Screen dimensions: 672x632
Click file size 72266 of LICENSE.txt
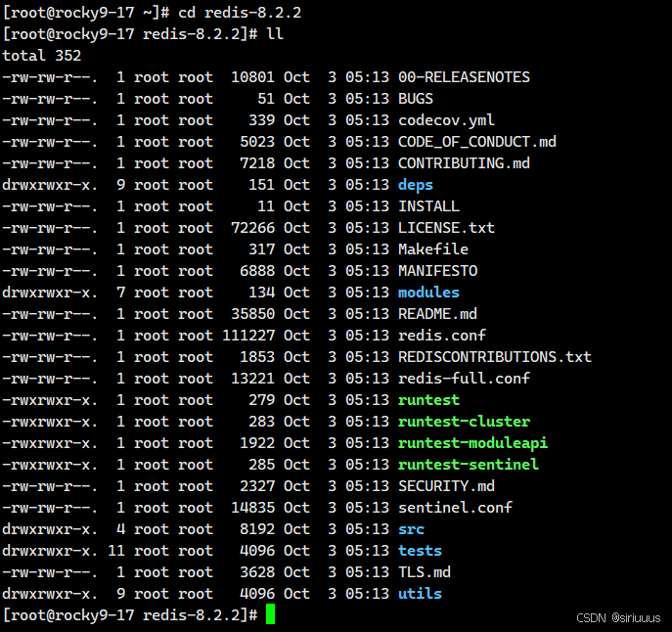click(x=253, y=228)
